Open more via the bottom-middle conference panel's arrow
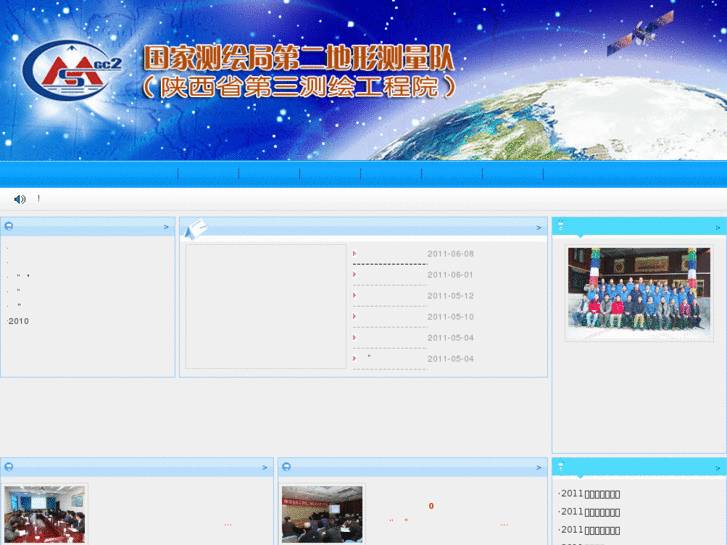 coord(539,468)
